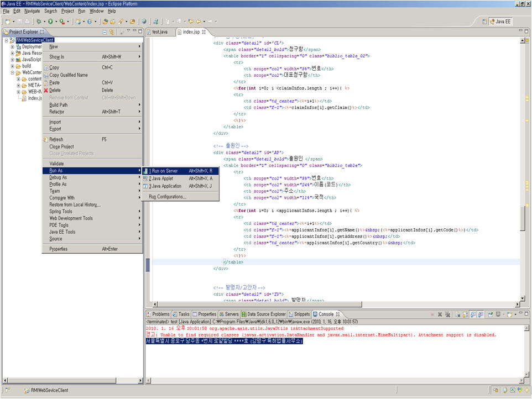Collapse the RMIWebSeviceClient project node
Screen dimensions: 532x399
coord(6,40)
